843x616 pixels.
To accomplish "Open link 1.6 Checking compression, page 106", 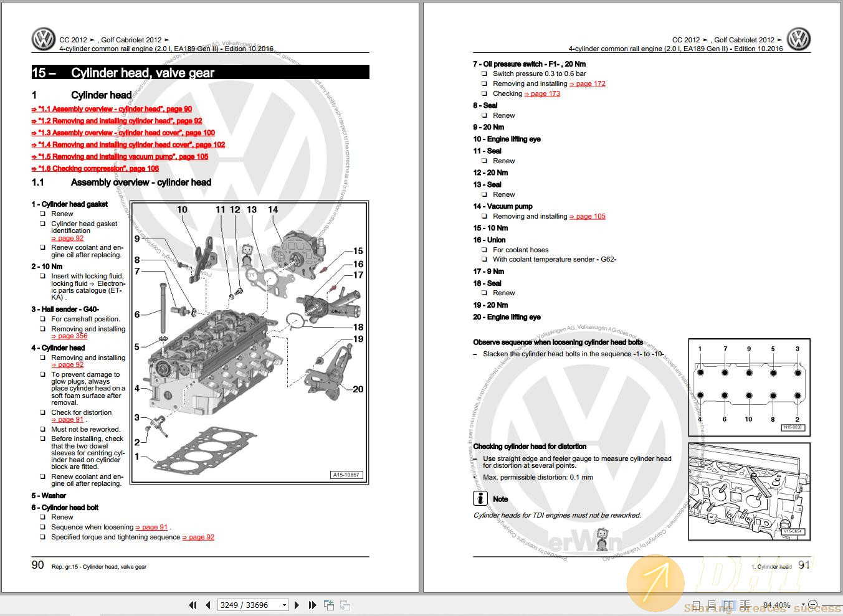I will 95,168.
